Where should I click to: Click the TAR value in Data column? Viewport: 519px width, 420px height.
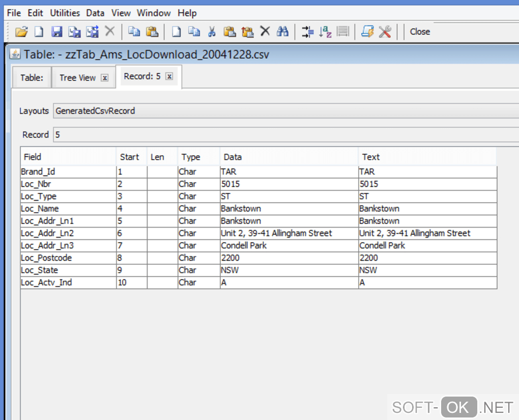point(290,172)
